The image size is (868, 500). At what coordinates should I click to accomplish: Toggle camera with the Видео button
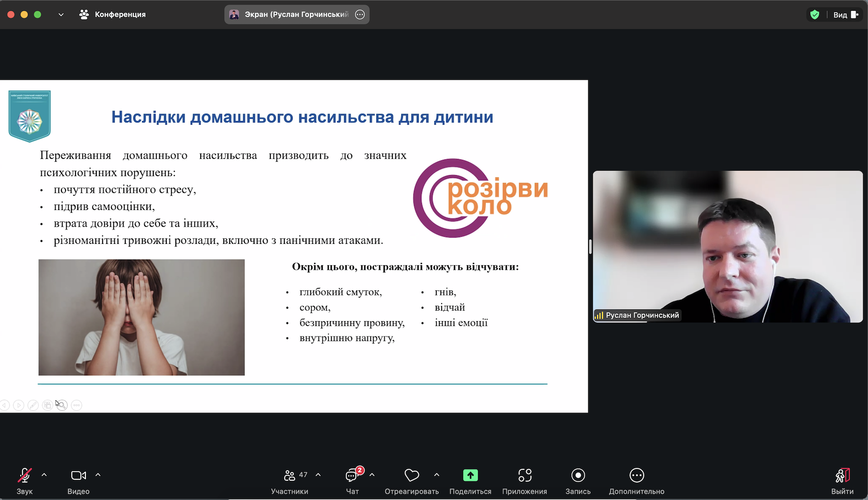(78, 476)
